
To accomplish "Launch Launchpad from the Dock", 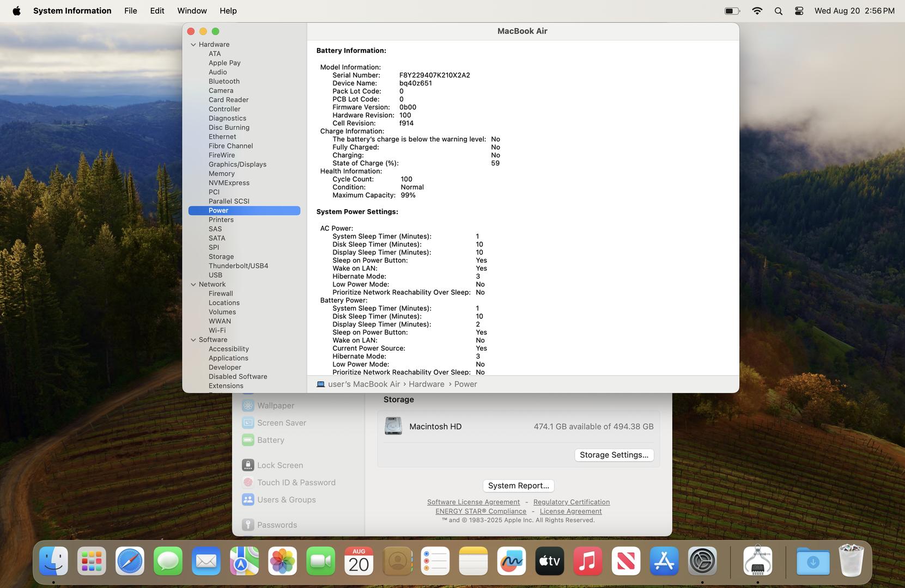I will click(x=92, y=561).
